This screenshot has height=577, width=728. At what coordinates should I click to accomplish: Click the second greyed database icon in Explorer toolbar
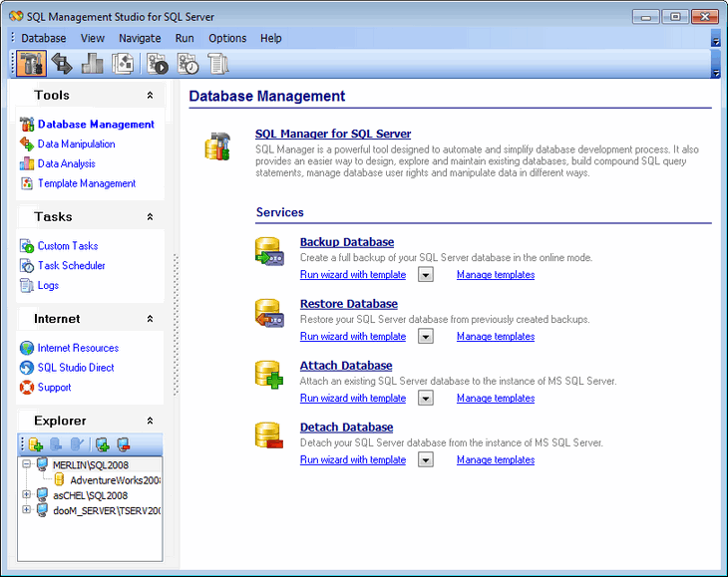click(56, 444)
